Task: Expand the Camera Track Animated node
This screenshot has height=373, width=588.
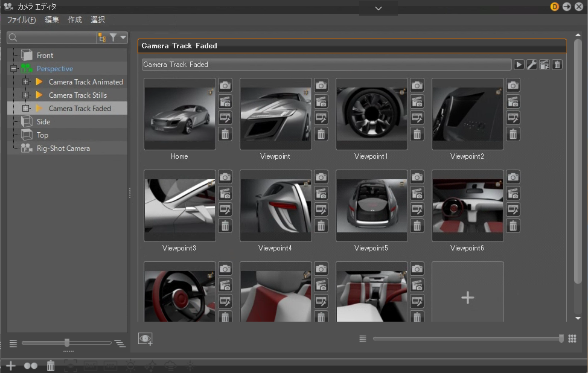Action: tap(25, 82)
